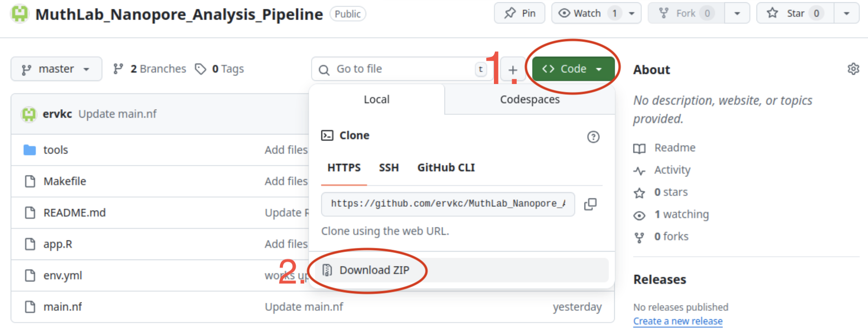Viewport: 868px width, 330px height.
Task: Open the Releases heading link
Action: tap(660, 280)
